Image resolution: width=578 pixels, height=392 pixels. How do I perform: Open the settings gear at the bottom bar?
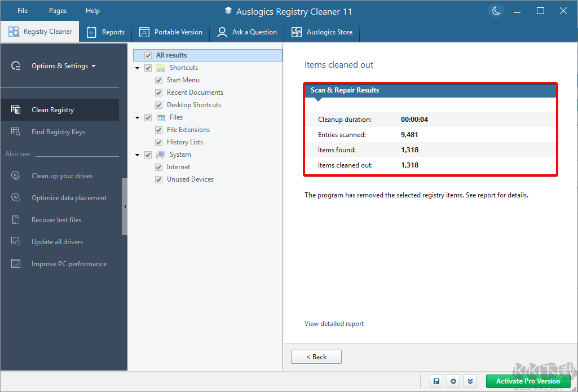pos(453,381)
